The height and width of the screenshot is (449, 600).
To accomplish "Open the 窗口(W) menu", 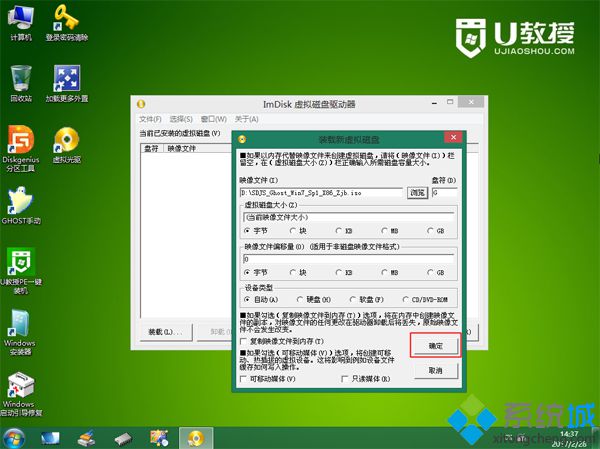I will point(214,119).
